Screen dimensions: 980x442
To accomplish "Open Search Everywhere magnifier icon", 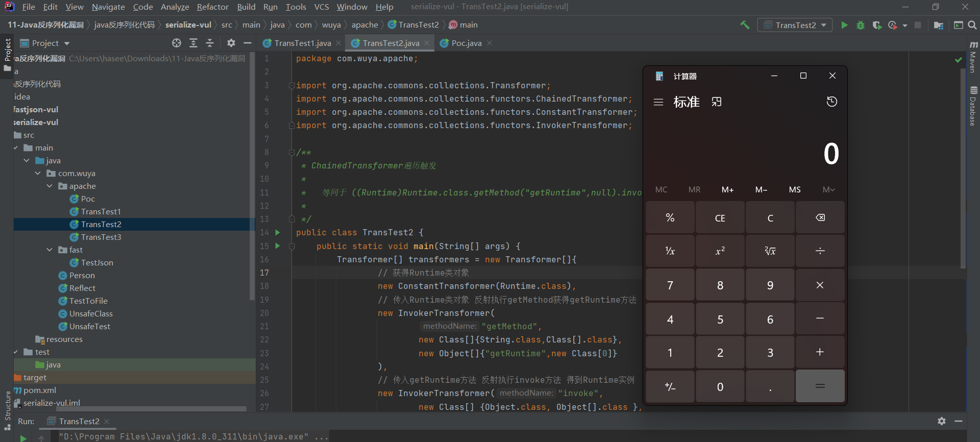I will (x=972, y=25).
